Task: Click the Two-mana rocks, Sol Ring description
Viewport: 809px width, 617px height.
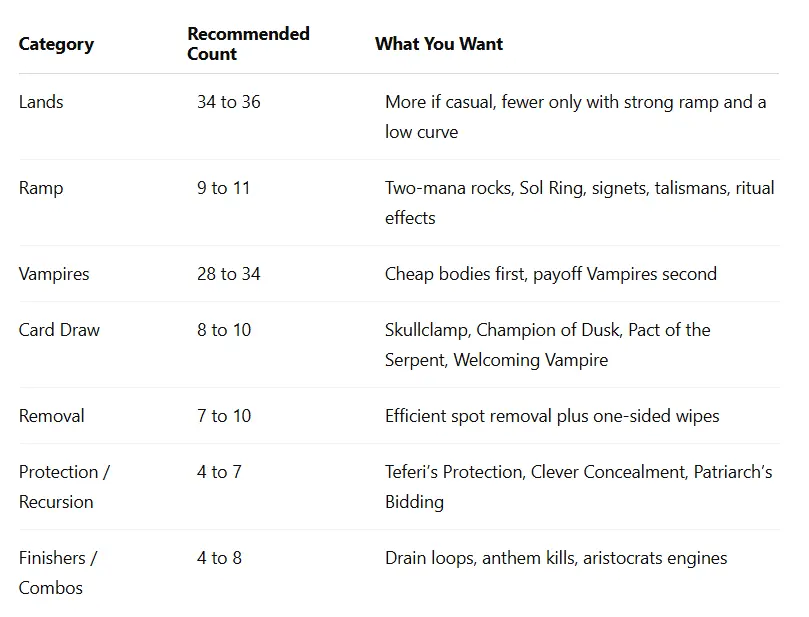Action: pyautogui.click(x=579, y=203)
